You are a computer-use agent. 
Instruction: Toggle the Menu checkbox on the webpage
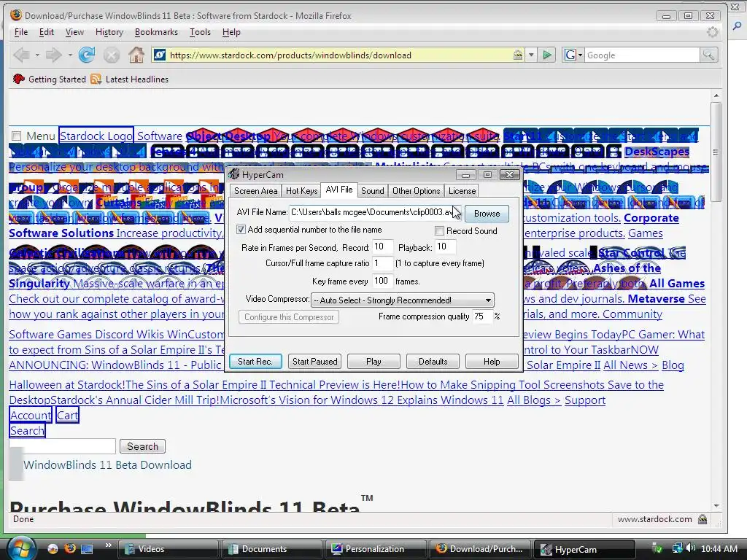16,136
